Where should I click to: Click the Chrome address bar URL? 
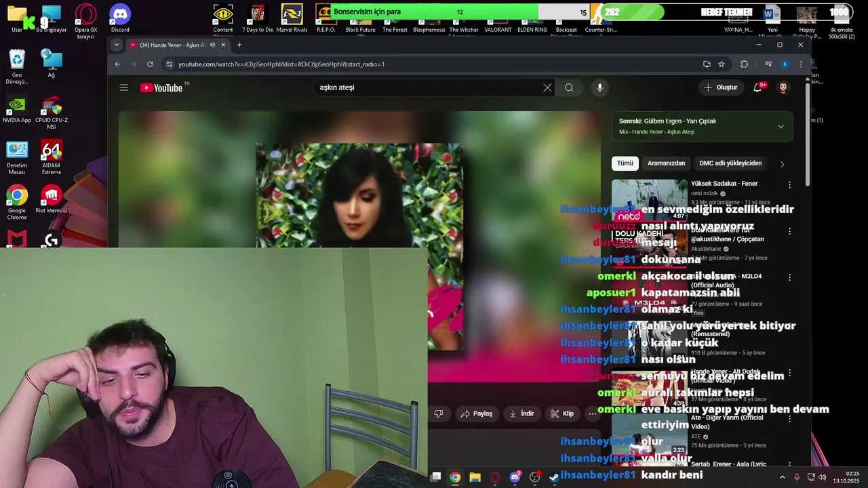pos(281,64)
